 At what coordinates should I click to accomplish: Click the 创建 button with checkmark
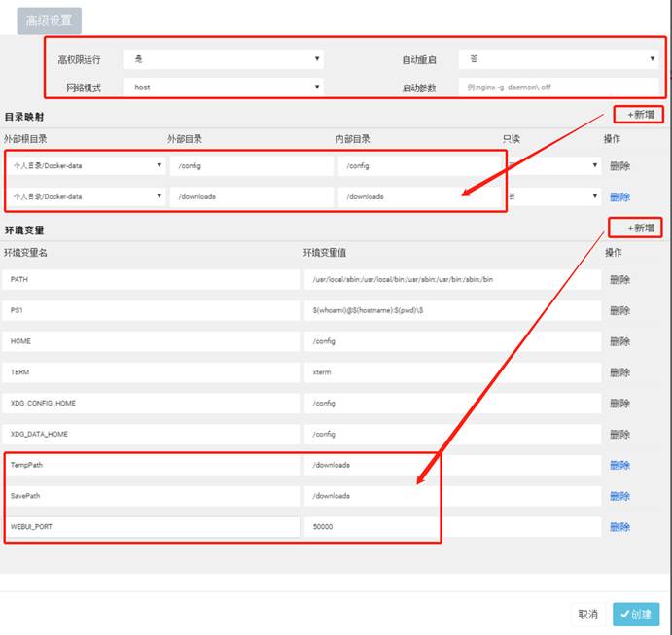pos(636,615)
